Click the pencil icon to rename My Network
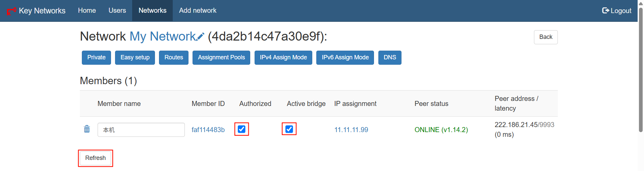Image resolution: width=644 pixels, height=171 pixels. tap(201, 37)
